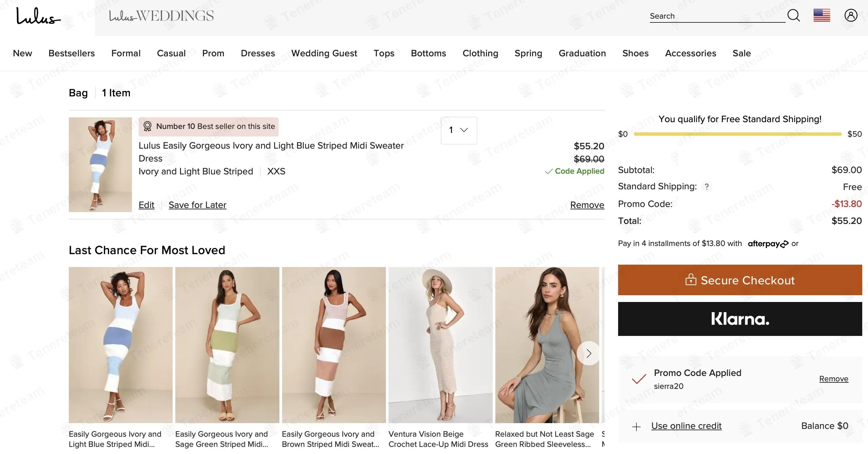Open the user account profile icon

click(x=851, y=15)
